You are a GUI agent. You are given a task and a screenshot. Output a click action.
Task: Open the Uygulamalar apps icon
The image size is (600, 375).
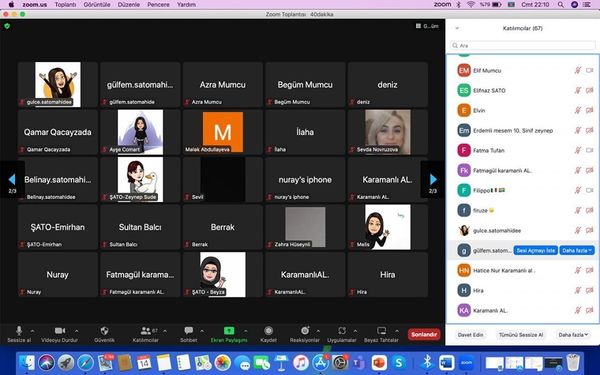[x=342, y=331]
